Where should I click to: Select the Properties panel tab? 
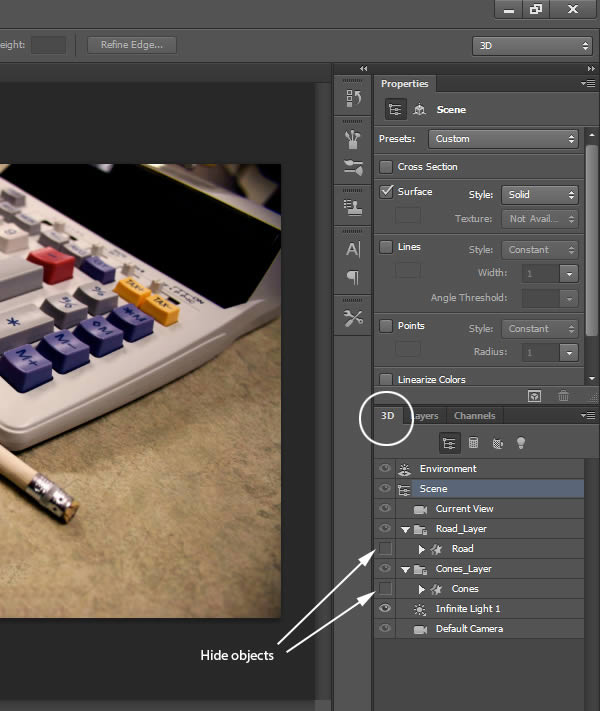click(405, 84)
